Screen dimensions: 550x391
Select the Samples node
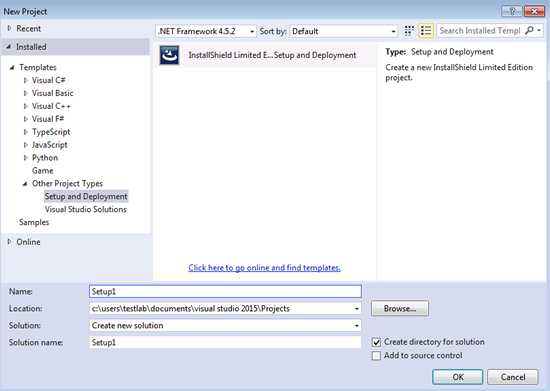[x=34, y=222]
